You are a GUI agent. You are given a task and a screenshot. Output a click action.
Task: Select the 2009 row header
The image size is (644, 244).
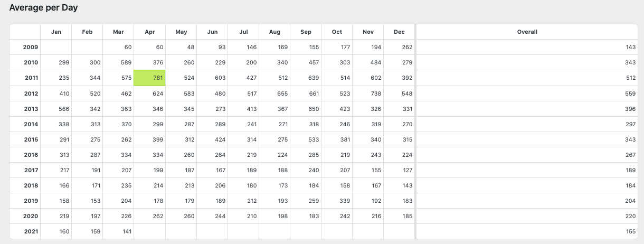30,47
